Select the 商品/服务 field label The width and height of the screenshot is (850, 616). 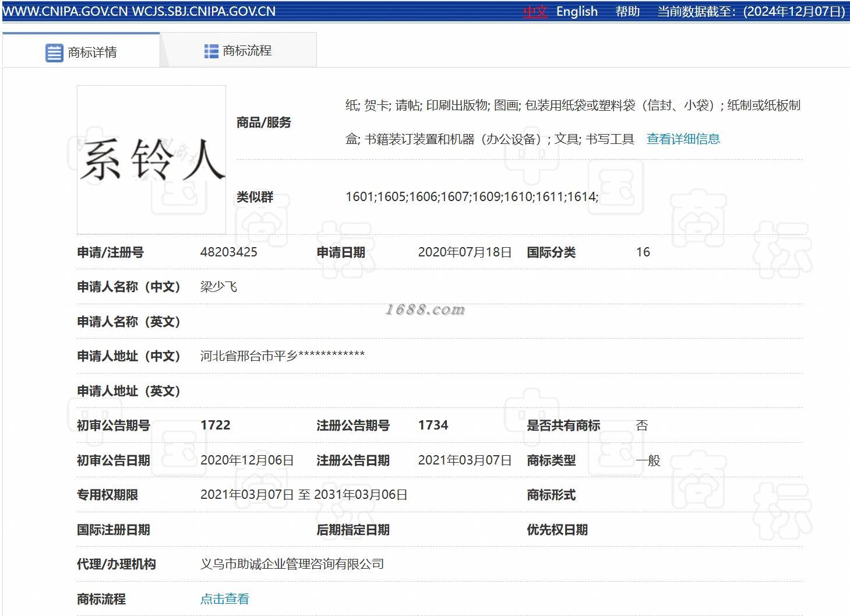point(264,122)
